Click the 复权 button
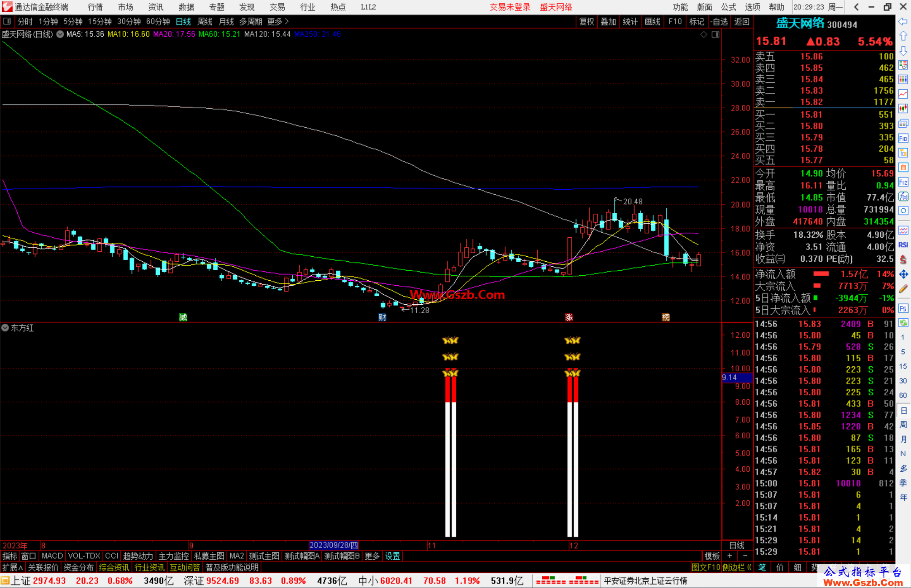 (x=587, y=21)
